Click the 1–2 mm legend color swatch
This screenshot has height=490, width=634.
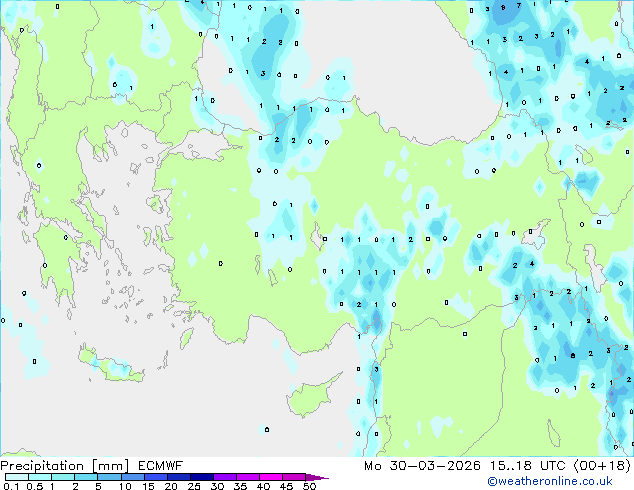(x=63, y=477)
